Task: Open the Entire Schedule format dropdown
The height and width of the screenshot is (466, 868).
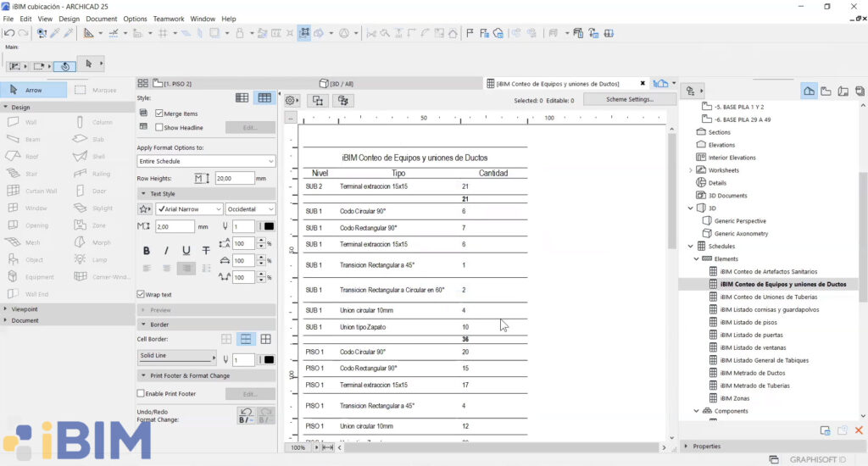Action: (x=206, y=161)
